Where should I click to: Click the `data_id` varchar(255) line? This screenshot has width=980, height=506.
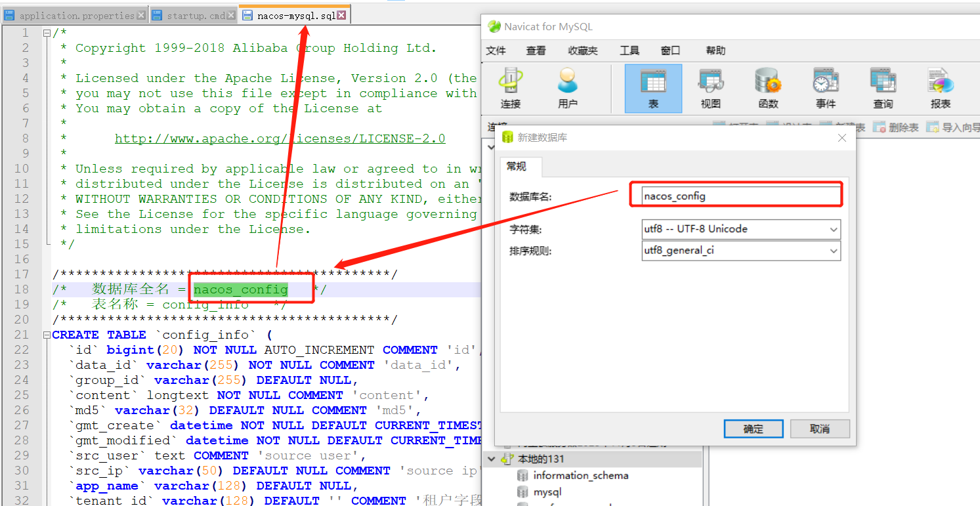click(265, 365)
